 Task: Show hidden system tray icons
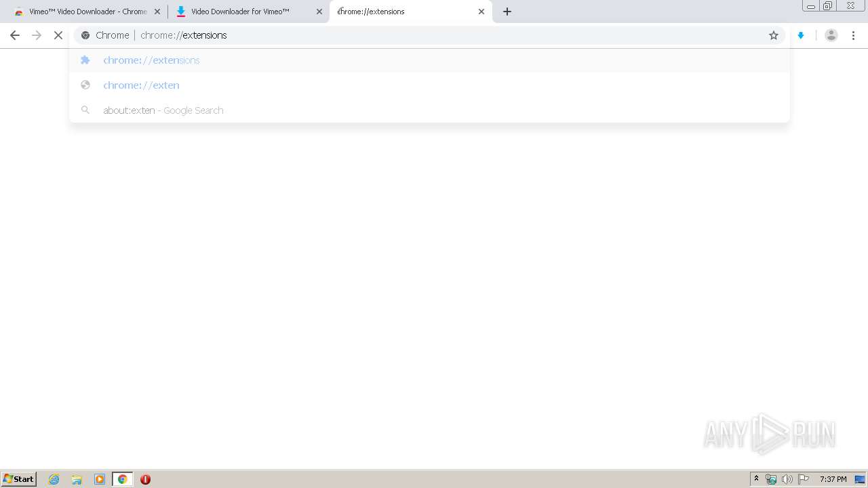[x=757, y=479]
